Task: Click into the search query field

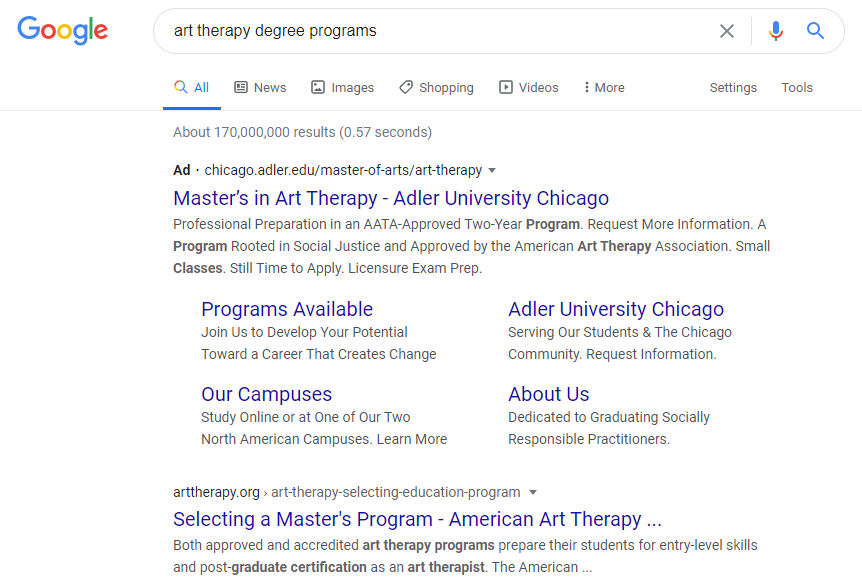Action: (x=434, y=31)
